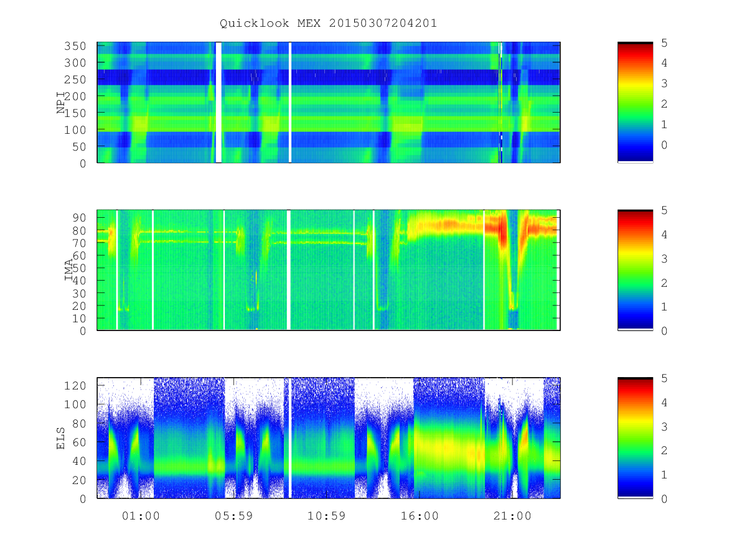Image resolution: width=747 pixels, height=560 pixels.
Task: Click the 4 label on IMA color bar
Action: click(664, 235)
